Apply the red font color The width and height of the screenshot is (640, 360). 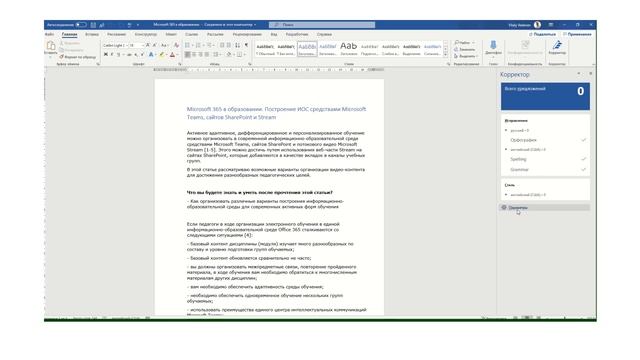click(172, 54)
